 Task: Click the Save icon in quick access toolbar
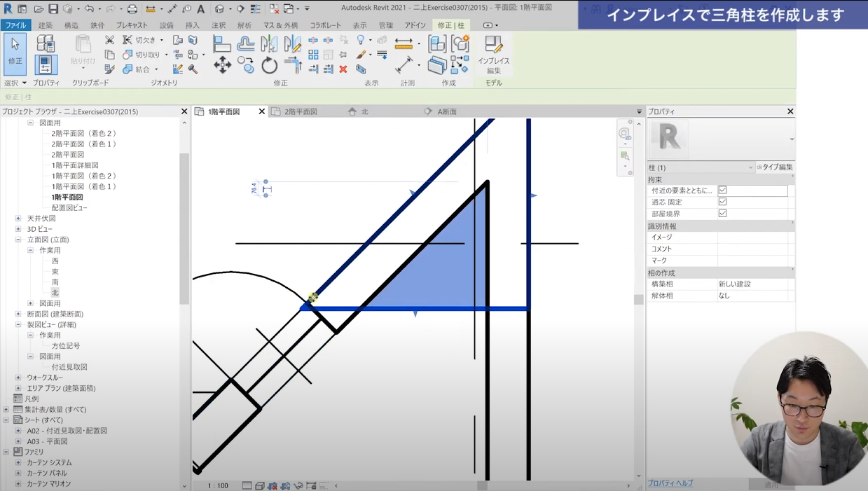click(x=53, y=9)
